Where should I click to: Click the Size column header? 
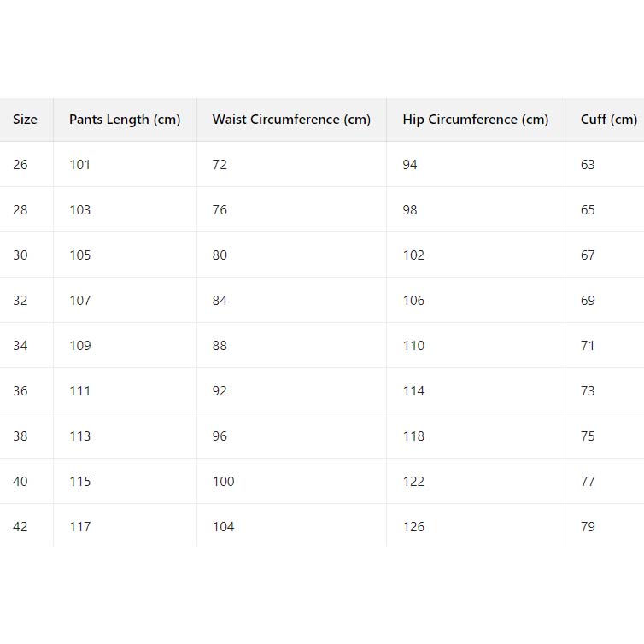click(25, 120)
